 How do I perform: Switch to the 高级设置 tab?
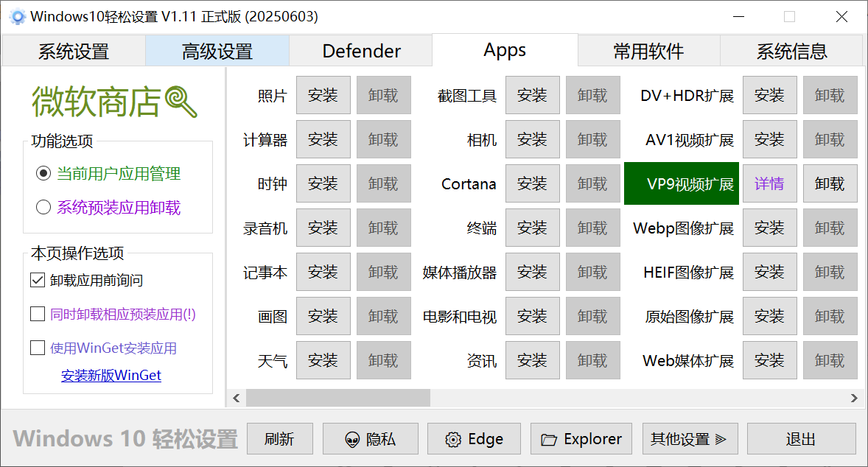(x=217, y=52)
